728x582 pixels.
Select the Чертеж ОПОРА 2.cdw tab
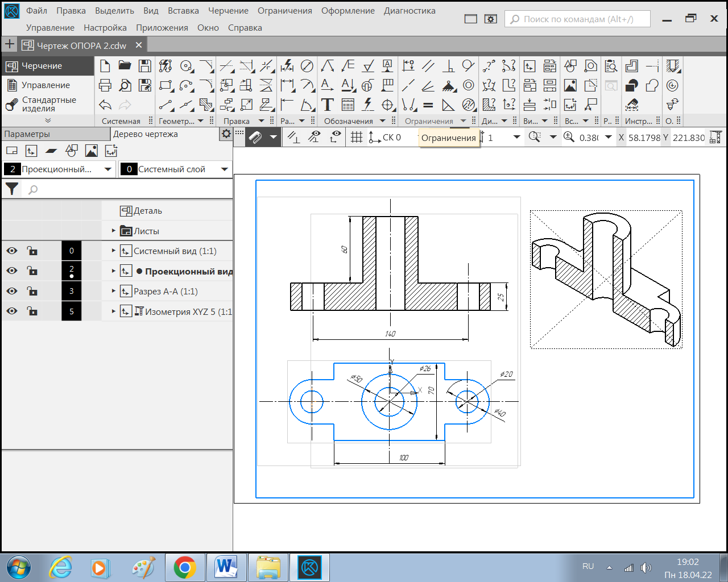(x=82, y=45)
